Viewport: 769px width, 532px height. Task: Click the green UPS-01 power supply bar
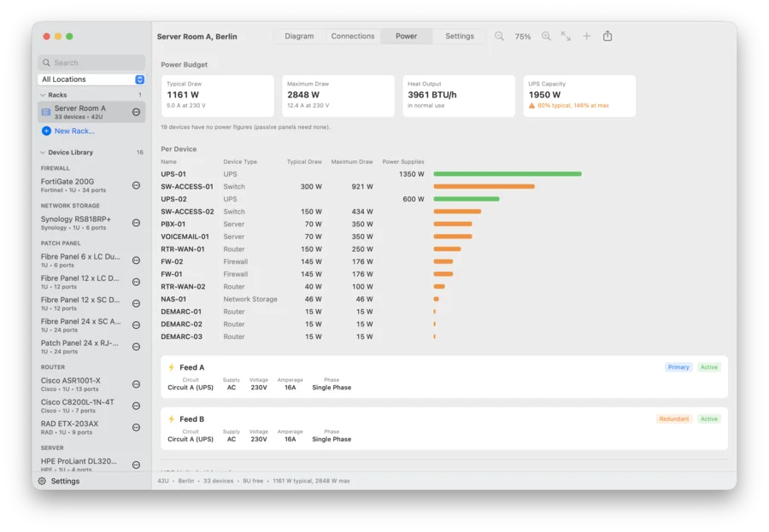click(x=508, y=174)
